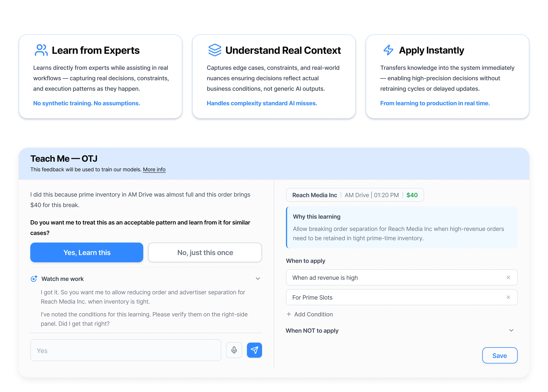The height and width of the screenshot is (392, 548).
Task: Click the paper plane send icon
Action: (x=254, y=350)
